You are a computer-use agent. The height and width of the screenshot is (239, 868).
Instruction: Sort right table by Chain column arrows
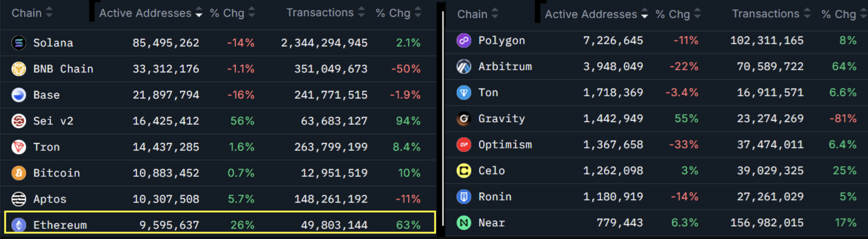click(x=495, y=13)
